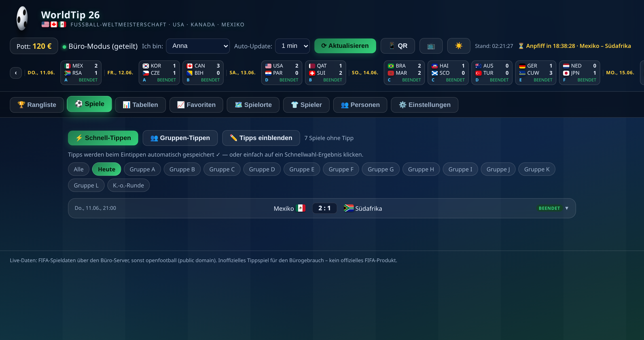
Task: Click the 'DO., 11.06.' date label in ticker
Action: 41,73
